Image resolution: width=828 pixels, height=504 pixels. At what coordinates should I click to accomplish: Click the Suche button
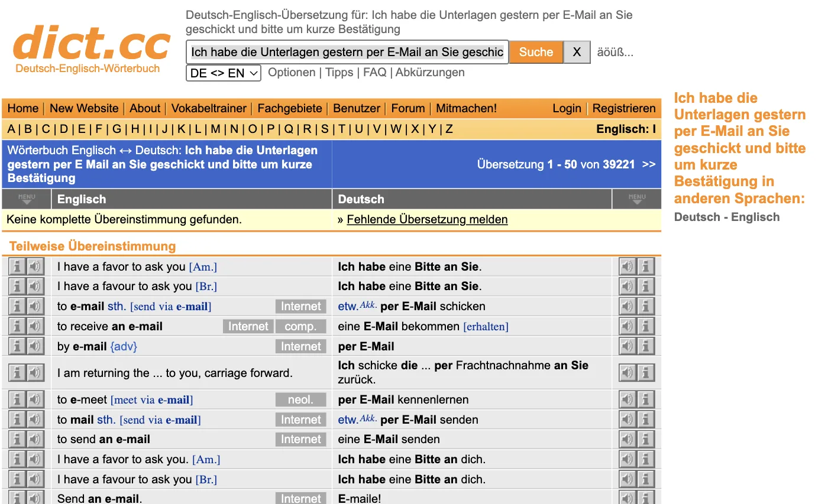tap(536, 52)
